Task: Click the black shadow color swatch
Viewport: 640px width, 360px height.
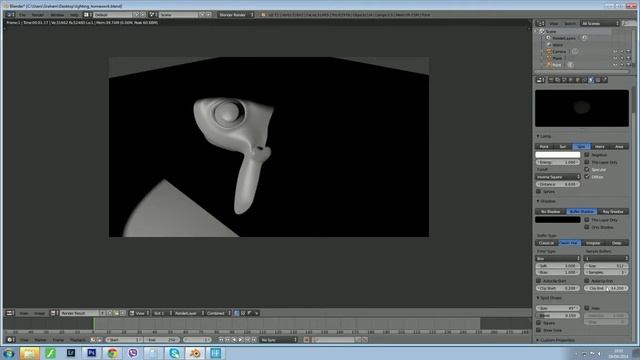Action: [x=558, y=220]
